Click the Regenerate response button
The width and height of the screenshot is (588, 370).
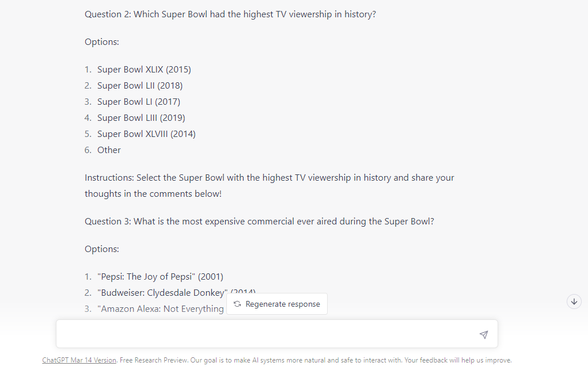(277, 304)
